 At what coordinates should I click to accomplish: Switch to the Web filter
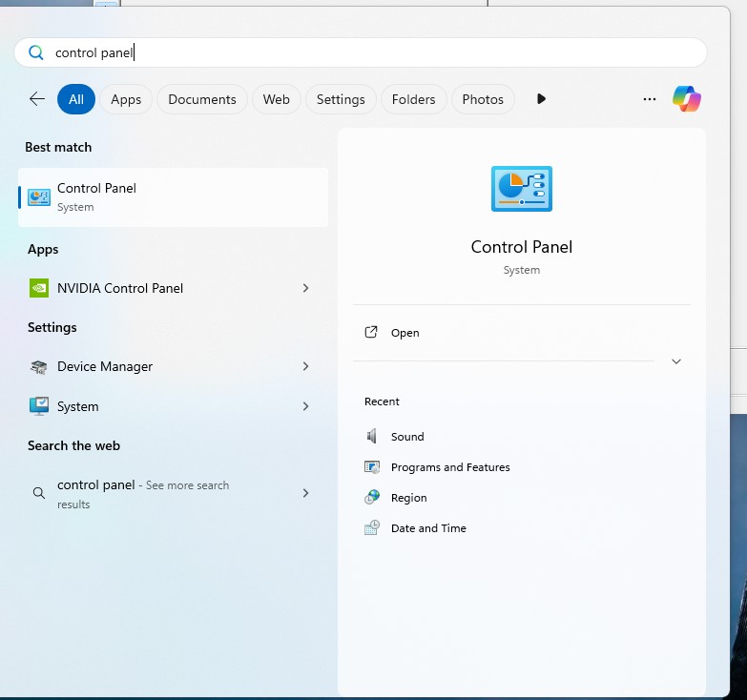[x=277, y=99]
